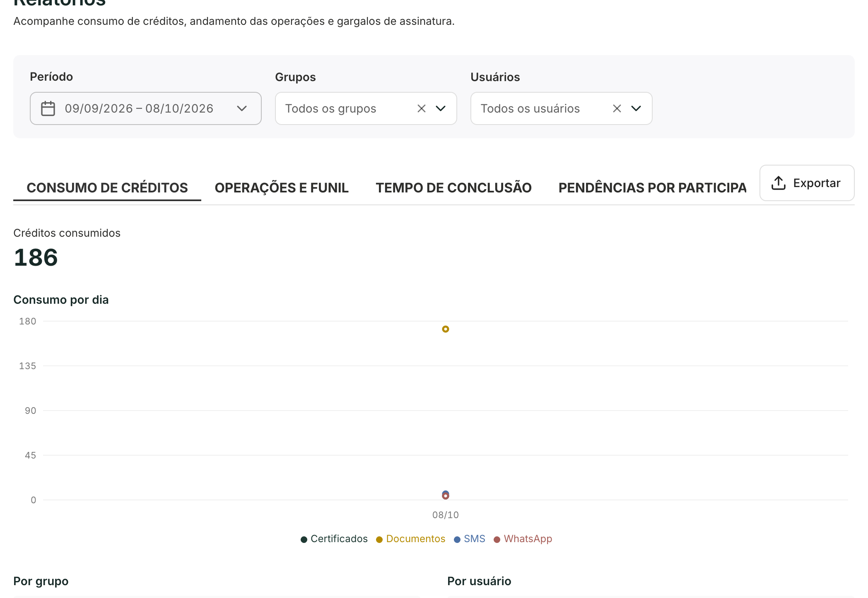Click the 45 y-axis label

point(31,455)
